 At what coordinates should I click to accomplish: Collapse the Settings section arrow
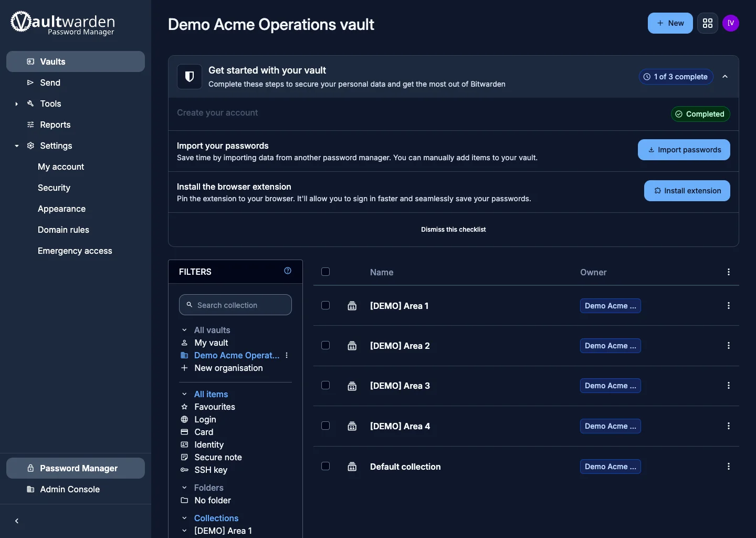pyautogui.click(x=17, y=146)
